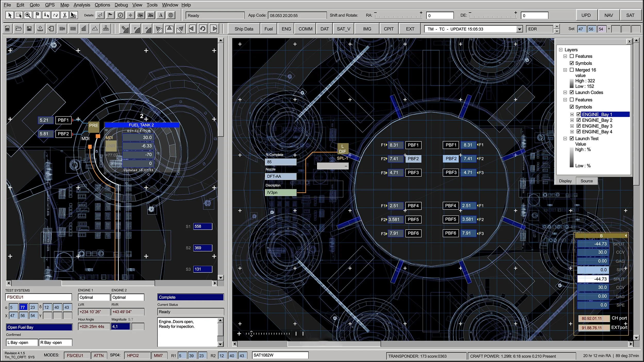644x362 pixels.
Task: Open the Analysis menu
Action: [82, 5]
